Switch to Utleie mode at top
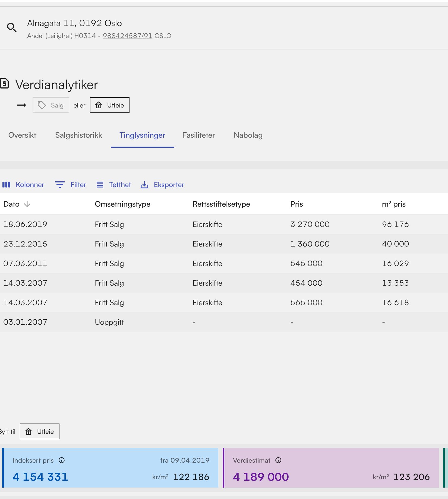 [x=110, y=105]
